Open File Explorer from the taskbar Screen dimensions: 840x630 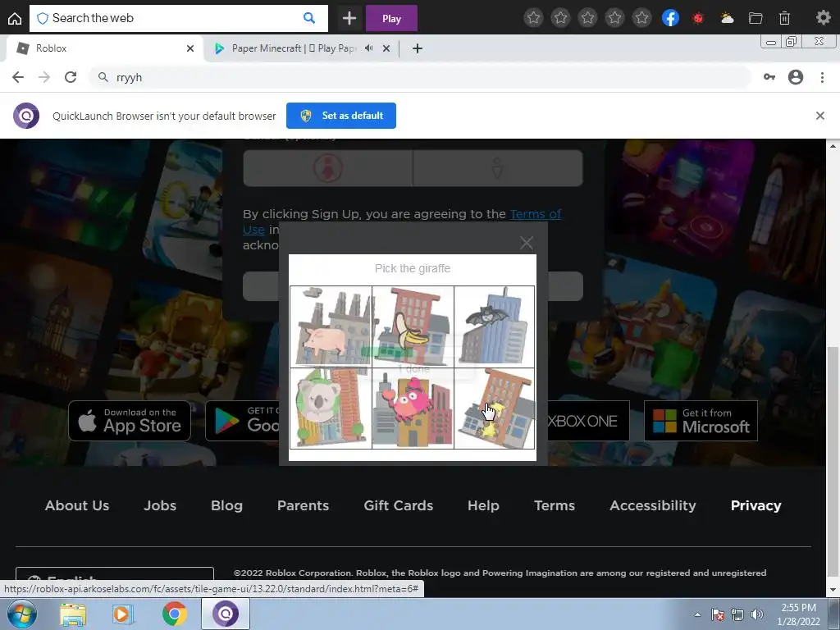(73, 614)
